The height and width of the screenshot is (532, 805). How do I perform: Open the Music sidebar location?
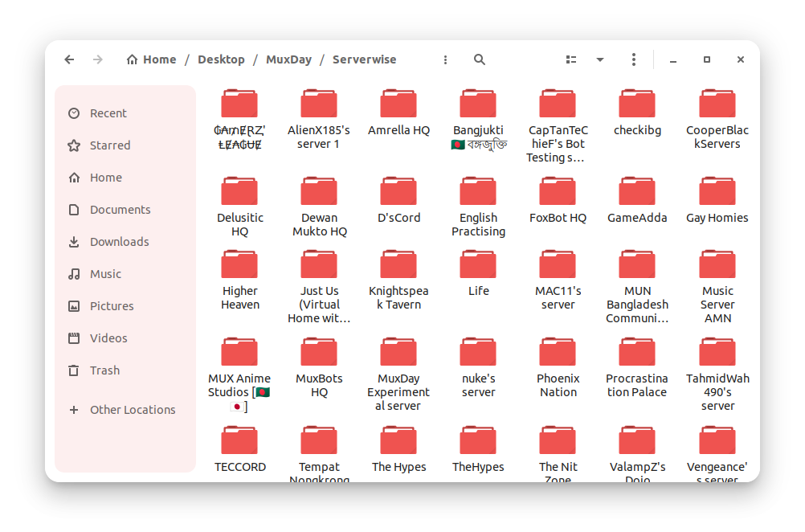point(105,274)
